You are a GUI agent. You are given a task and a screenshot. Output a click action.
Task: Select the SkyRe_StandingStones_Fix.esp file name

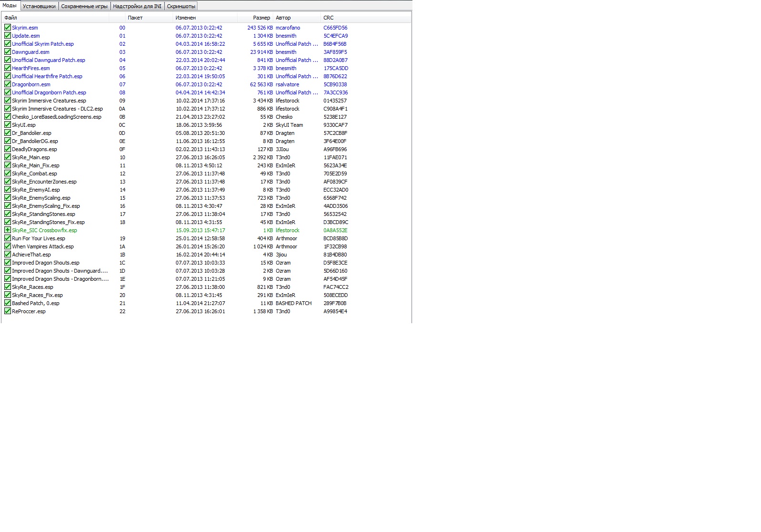(x=48, y=222)
